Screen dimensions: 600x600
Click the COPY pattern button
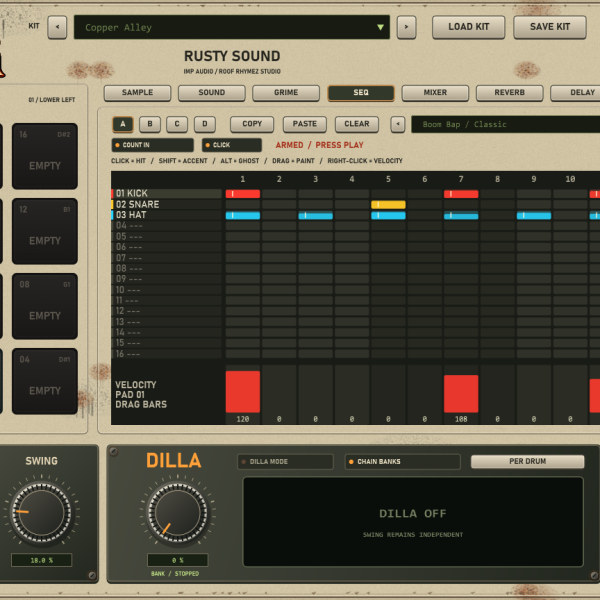[252, 124]
